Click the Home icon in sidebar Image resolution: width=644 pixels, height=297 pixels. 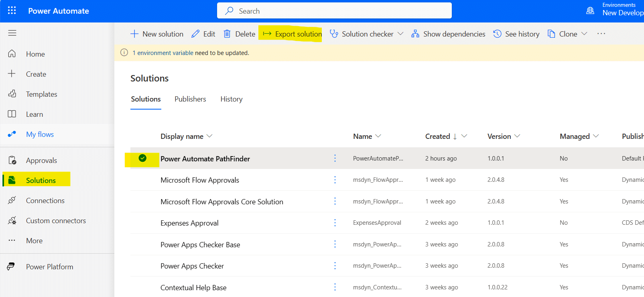tap(12, 54)
